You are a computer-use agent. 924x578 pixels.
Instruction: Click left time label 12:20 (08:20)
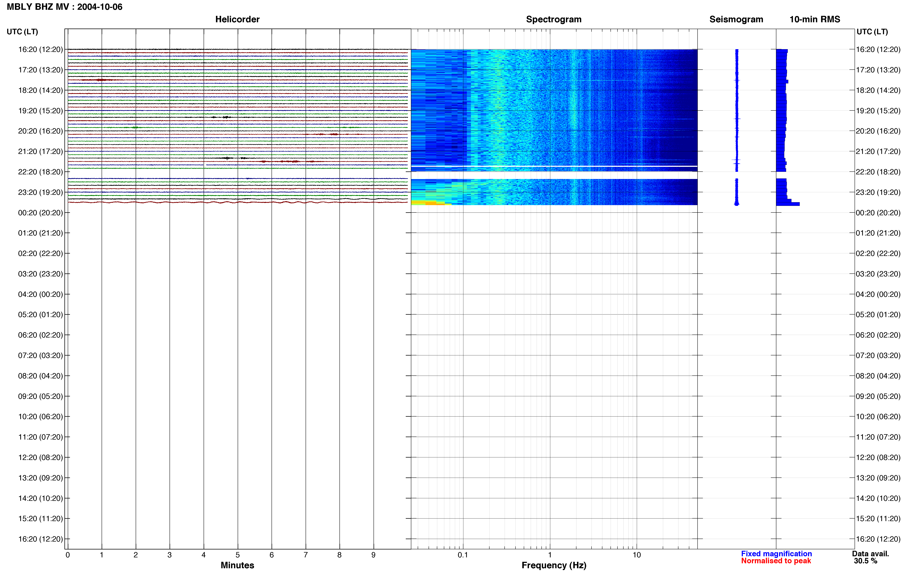coord(41,457)
